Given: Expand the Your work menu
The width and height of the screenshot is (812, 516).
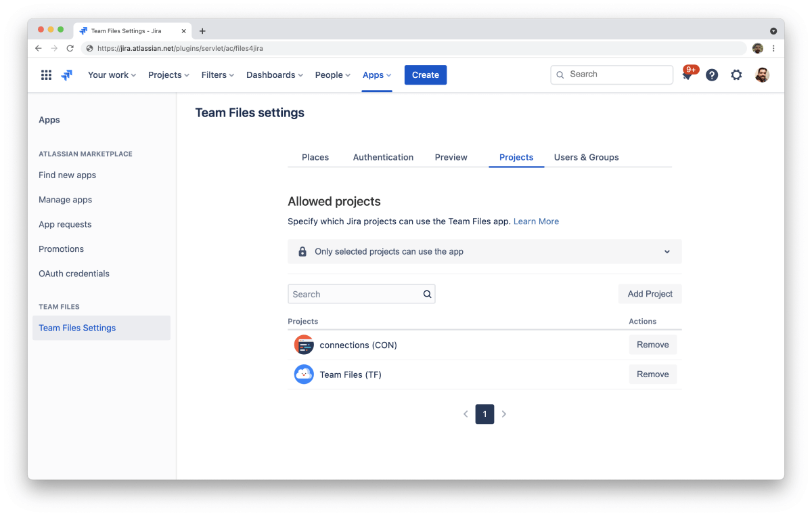Looking at the screenshot, I should pyautogui.click(x=112, y=75).
